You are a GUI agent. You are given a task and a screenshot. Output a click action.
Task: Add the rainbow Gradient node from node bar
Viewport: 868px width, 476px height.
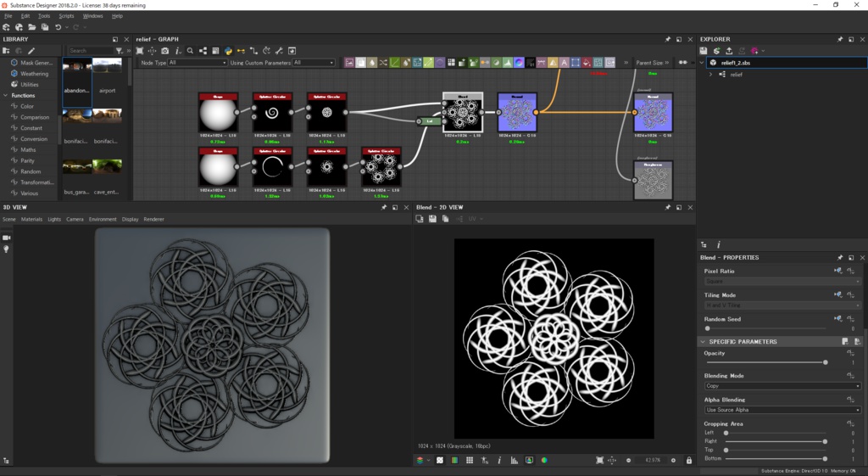click(519, 63)
